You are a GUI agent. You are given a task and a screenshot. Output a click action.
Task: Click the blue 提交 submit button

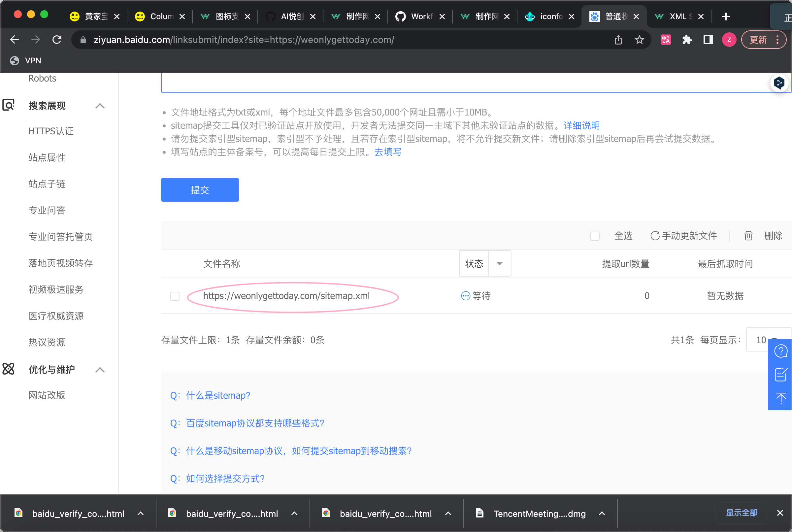(x=200, y=190)
